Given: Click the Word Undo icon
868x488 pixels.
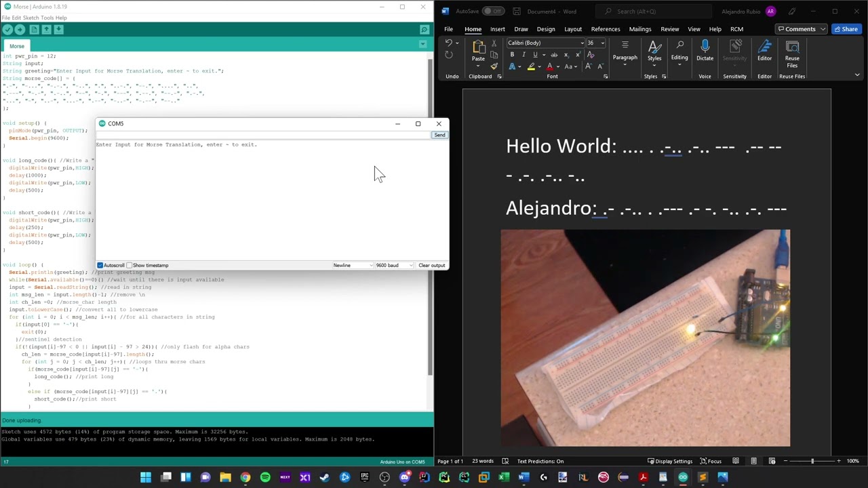Looking at the screenshot, I should click(449, 43).
